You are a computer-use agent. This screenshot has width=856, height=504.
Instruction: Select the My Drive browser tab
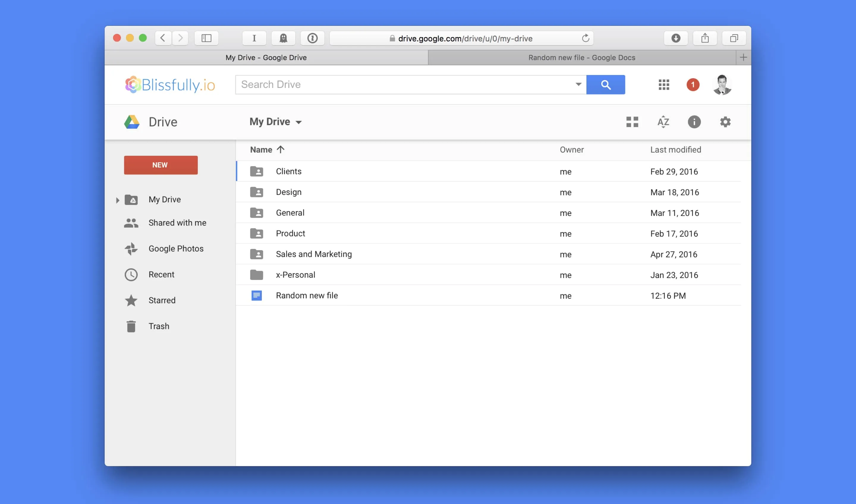(x=266, y=57)
